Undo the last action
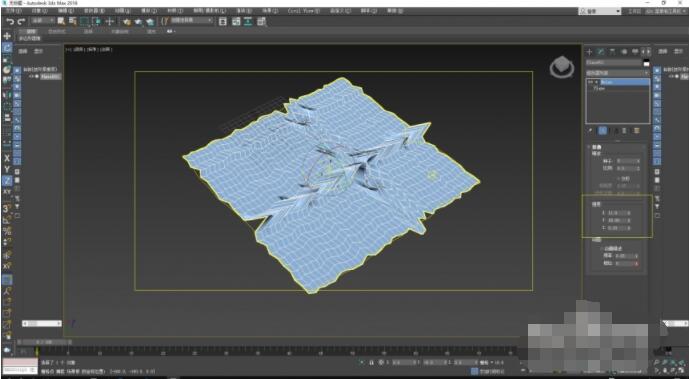689x379 pixels. (x=10, y=22)
